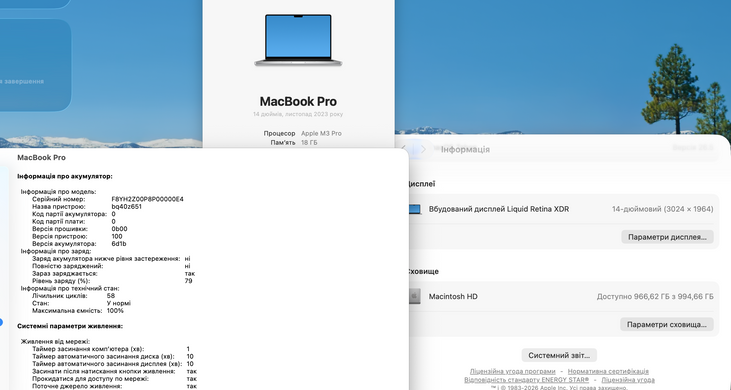The width and height of the screenshot is (731, 390).
Task: Select device name value bq40z651
Action: tap(126, 206)
